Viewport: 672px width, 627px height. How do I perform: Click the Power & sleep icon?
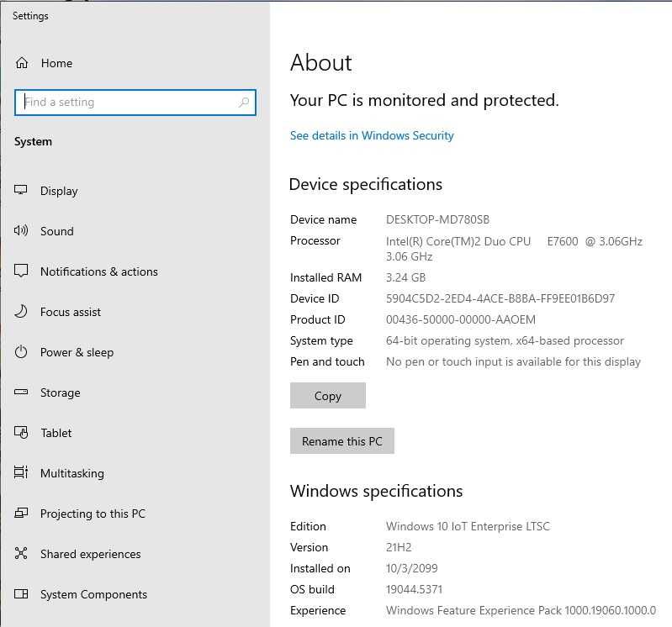tap(20, 352)
